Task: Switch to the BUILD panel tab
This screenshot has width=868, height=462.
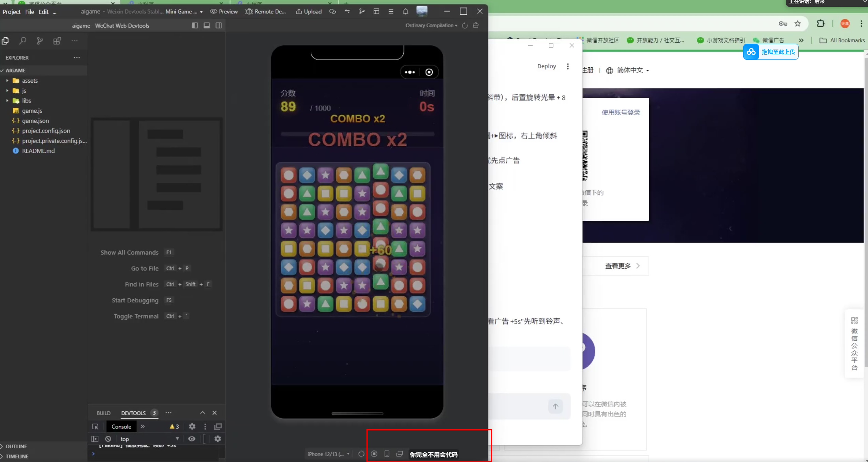Action: pos(104,413)
